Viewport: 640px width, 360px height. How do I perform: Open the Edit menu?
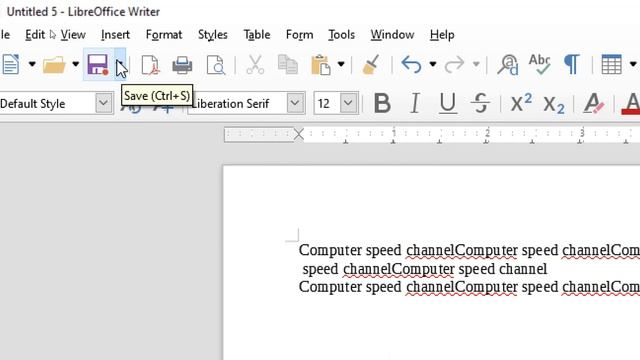[35, 35]
